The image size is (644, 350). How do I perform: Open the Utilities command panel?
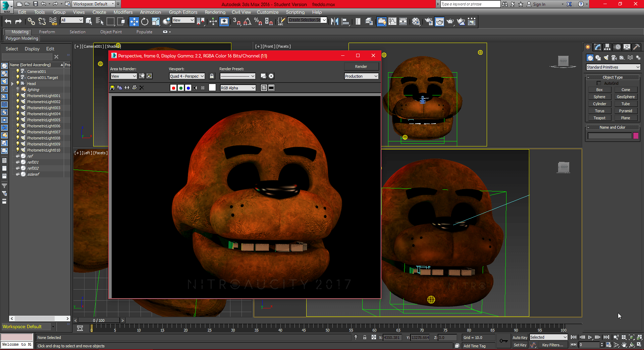637,47
